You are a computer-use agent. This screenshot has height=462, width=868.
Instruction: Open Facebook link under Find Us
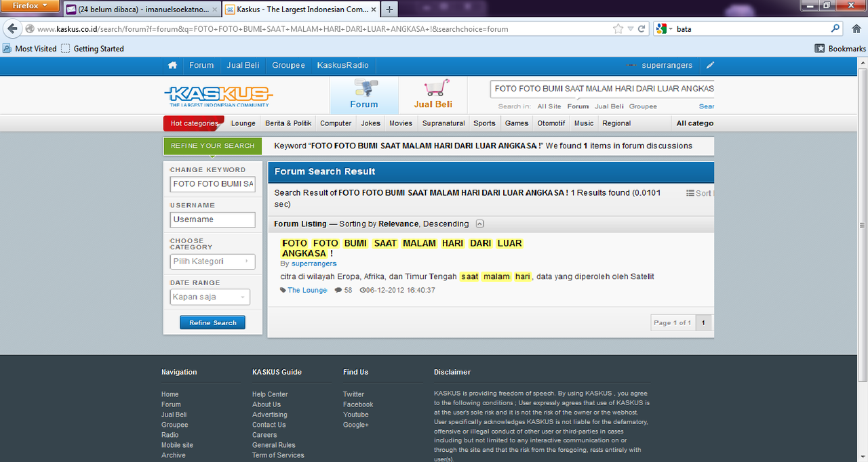click(358, 404)
